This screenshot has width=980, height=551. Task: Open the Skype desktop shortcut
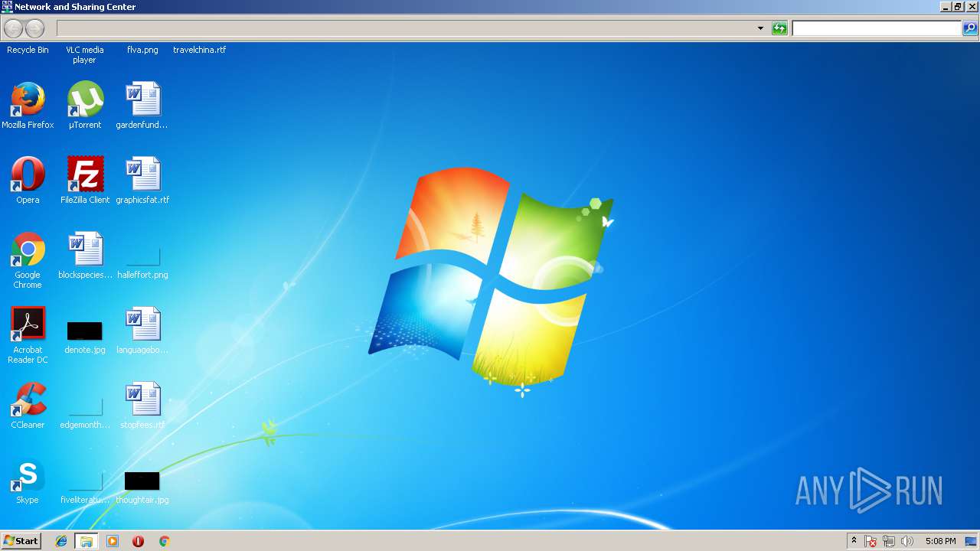pyautogui.click(x=28, y=474)
